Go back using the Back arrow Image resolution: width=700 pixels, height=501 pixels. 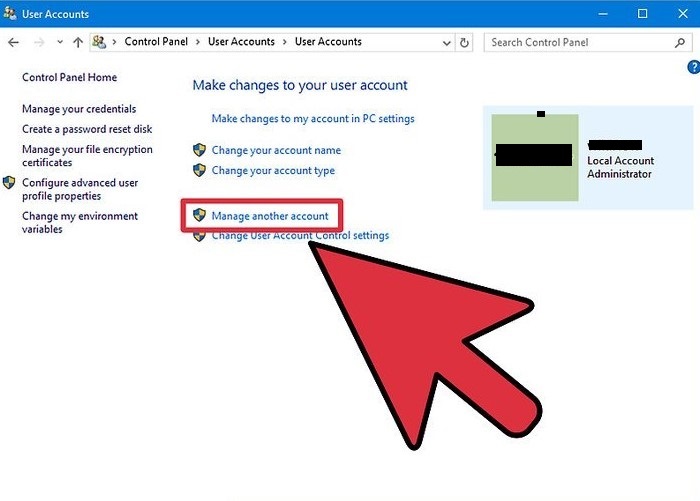point(13,42)
